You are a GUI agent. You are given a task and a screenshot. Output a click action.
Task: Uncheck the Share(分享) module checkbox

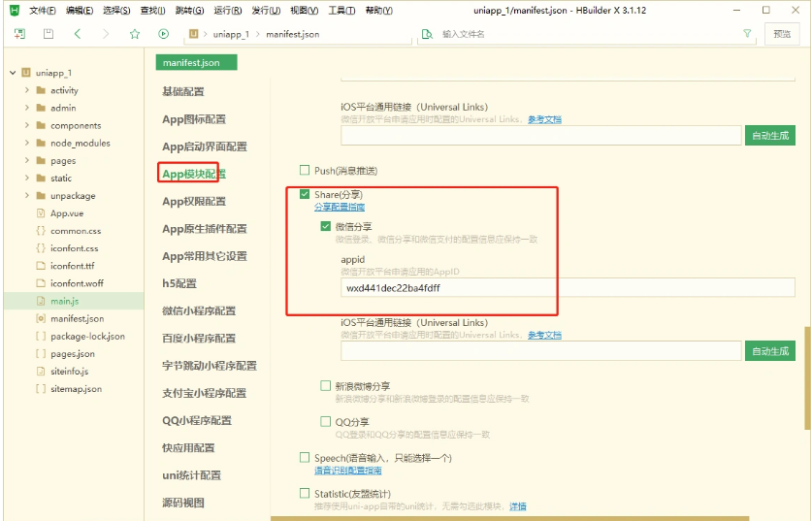point(305,195)
